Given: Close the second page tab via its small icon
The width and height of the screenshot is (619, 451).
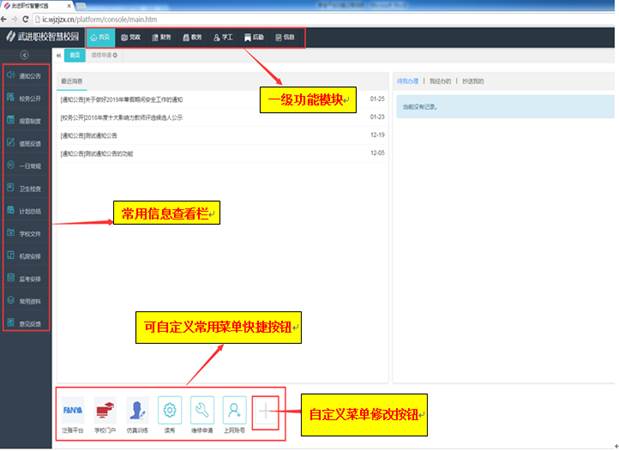Looking at the screenshot, I should [115, 56].
